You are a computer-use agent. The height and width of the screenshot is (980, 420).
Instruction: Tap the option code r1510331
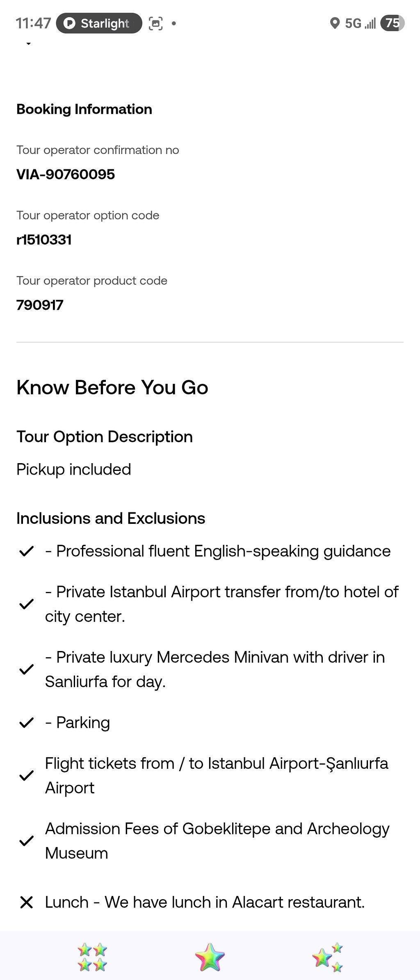click(44, 240)
